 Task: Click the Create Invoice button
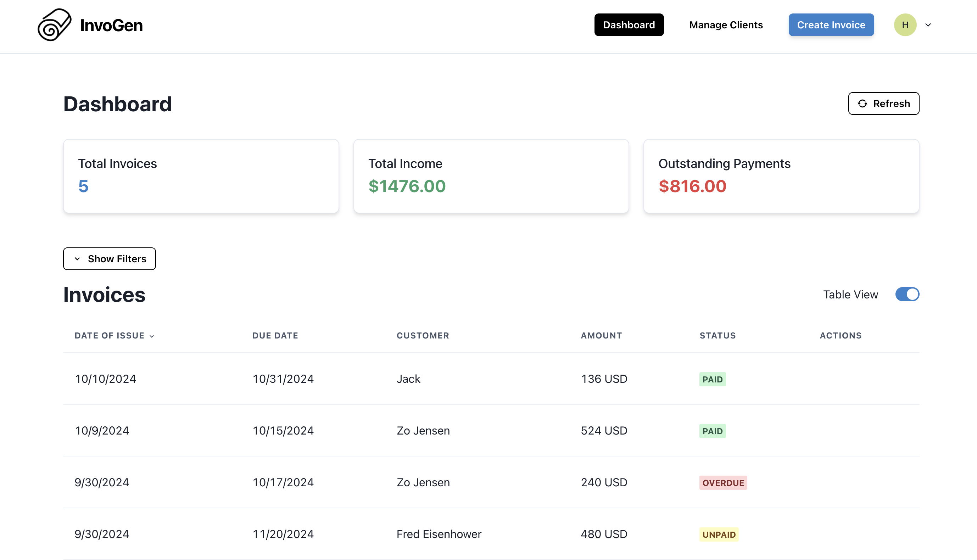[x=831, y=24]
